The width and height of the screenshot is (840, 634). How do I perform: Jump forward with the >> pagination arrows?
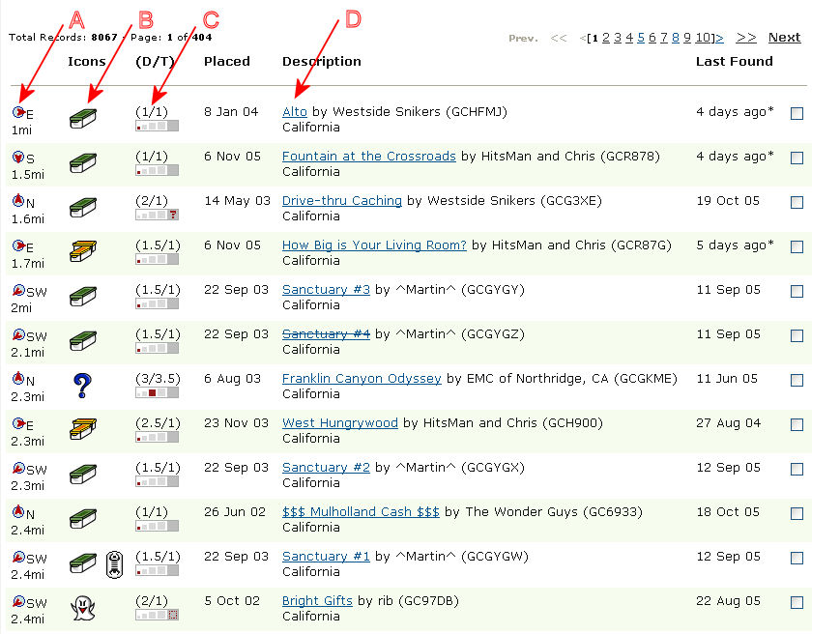(x=745, y=38)
